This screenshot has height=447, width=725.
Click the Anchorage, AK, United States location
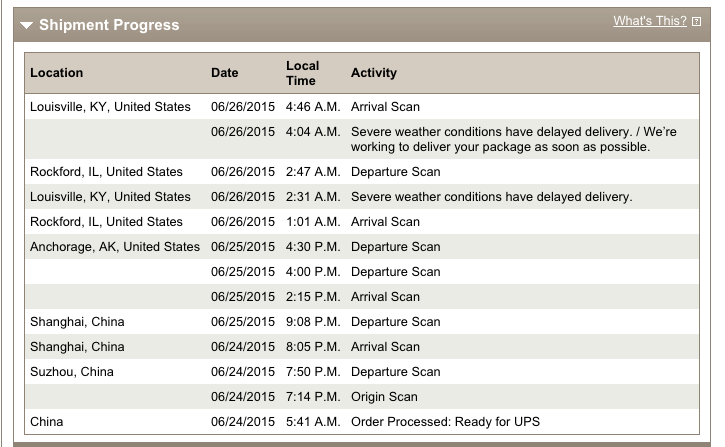coord(114,247)
